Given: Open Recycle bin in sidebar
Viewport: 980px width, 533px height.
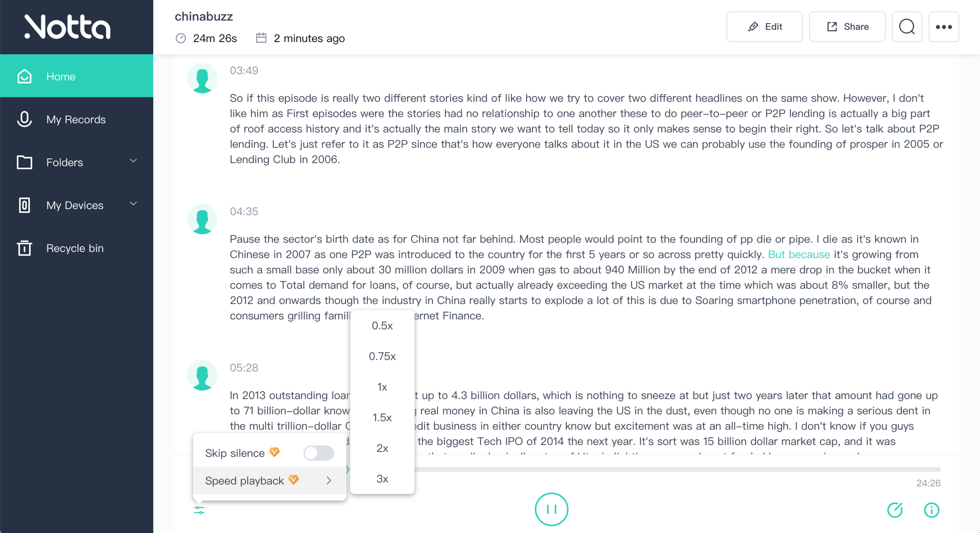Looking at the screenshot, I should [x=75, y=248].
